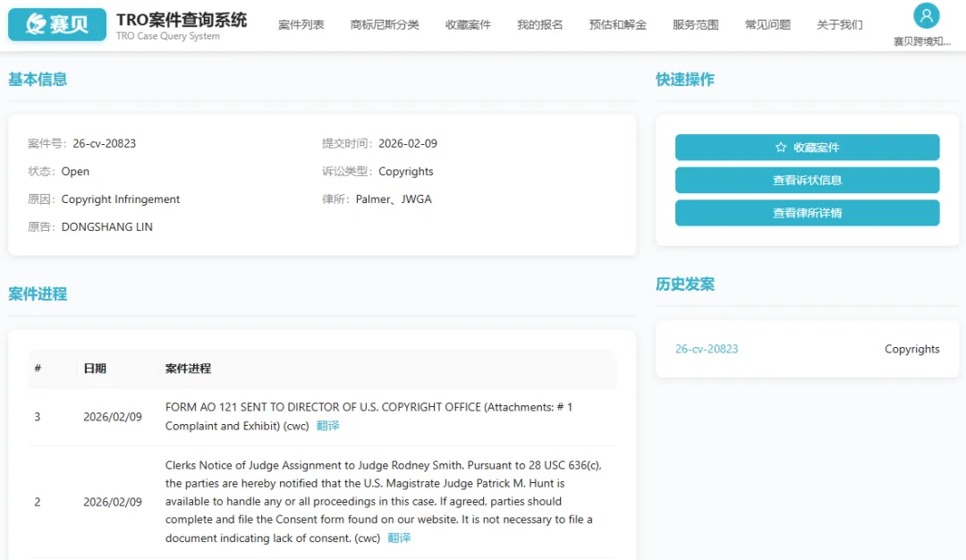Navigate to 服务范围
The width and height of the screenshot is (966, 560).
696,25
